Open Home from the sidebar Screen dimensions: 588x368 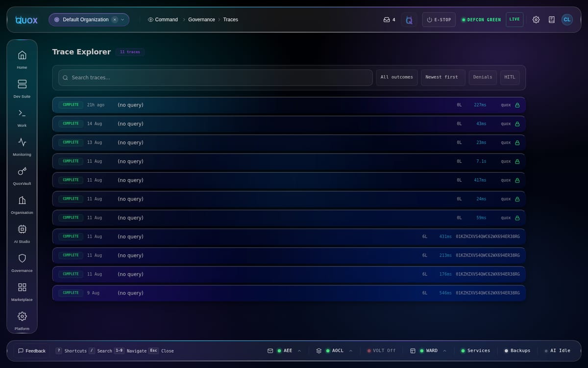pos(22,59)
